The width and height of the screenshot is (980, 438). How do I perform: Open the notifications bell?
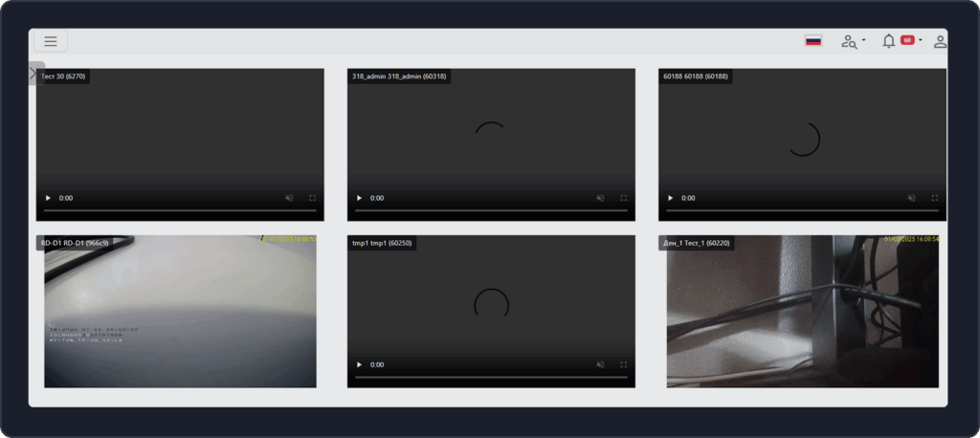pyautogui.click(x=888, y=41)
